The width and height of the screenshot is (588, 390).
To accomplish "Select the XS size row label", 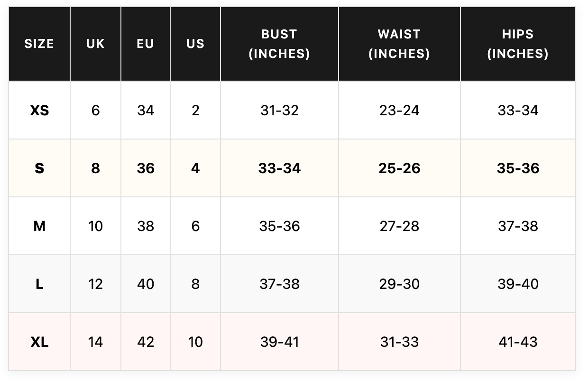I will click(x=39, y=111).
